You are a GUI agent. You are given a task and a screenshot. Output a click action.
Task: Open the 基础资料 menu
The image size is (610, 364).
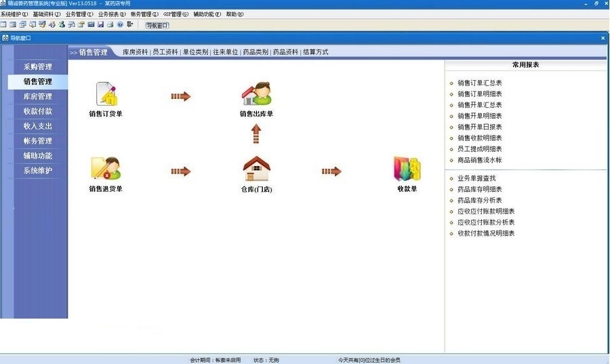[x=47, y=14]
